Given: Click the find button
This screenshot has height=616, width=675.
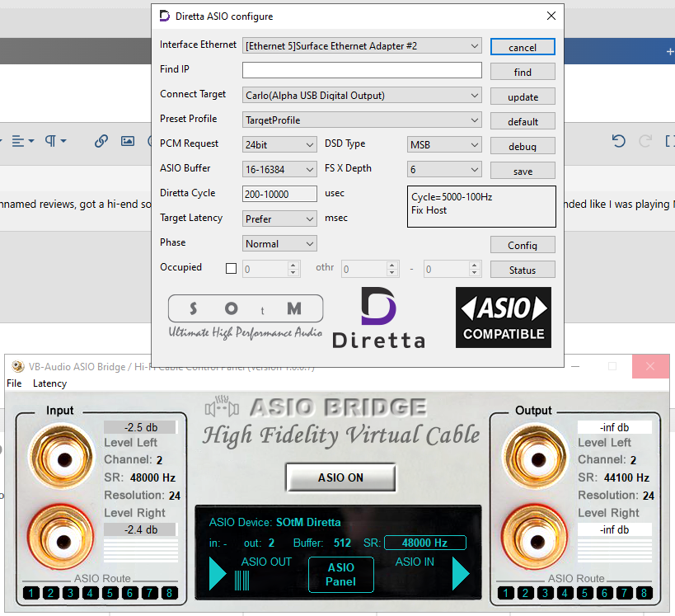Looking at the screenshot, I should point(523,72).
